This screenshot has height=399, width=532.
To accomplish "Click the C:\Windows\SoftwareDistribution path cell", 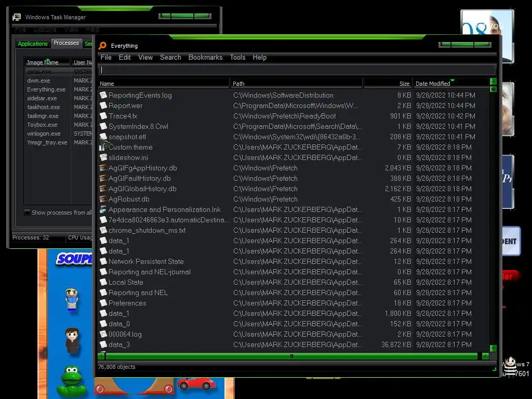I will (x=283, y=96).
